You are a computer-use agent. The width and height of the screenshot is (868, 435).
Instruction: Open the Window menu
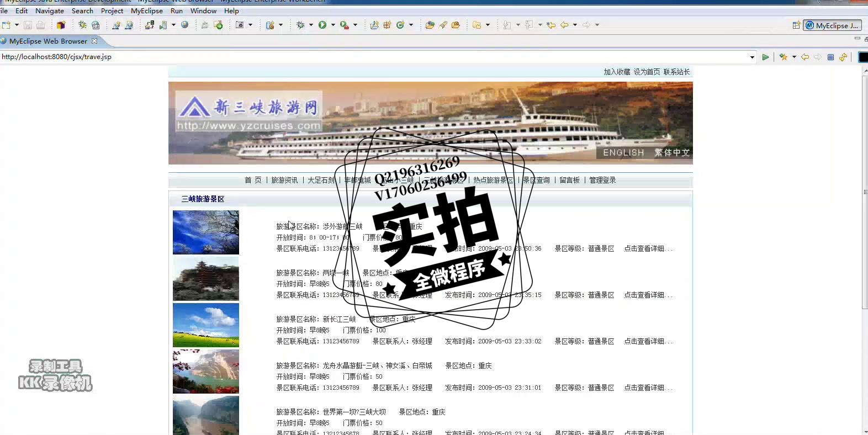point(204,10)
